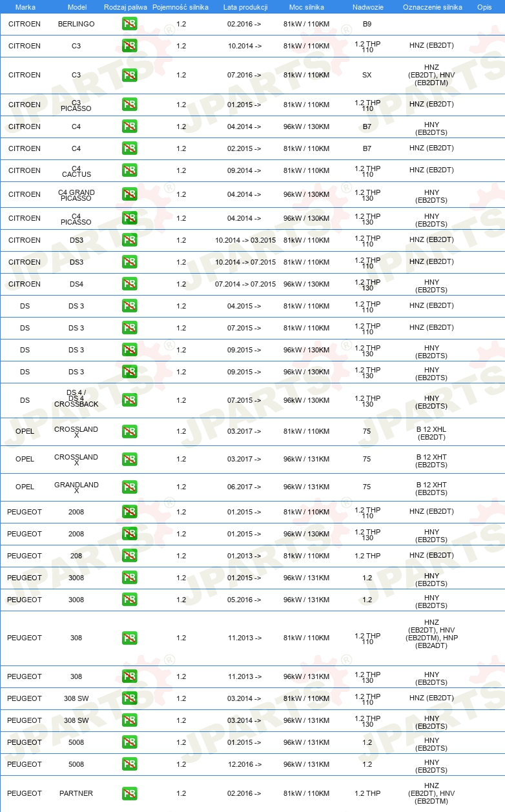Image resolution: width=505 pixels, height=812 pixels.
Task: Select the PARTNER model cell
Action: [76, 793]
